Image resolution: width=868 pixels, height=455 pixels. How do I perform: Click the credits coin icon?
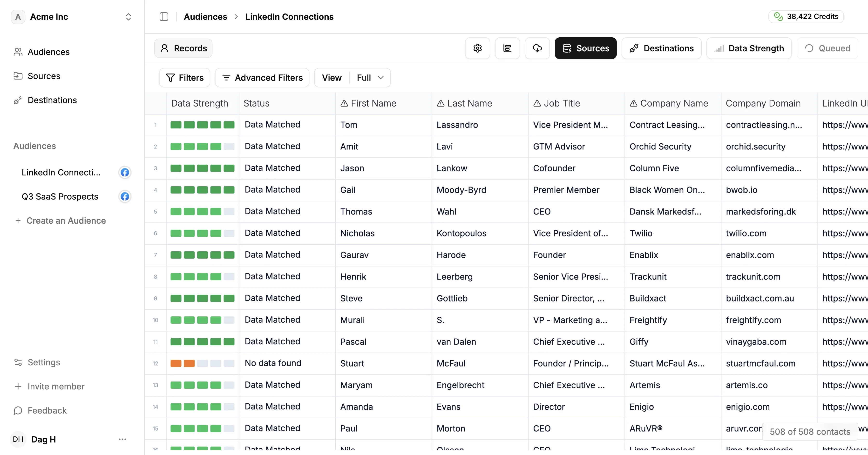click(x=778, y=16)
